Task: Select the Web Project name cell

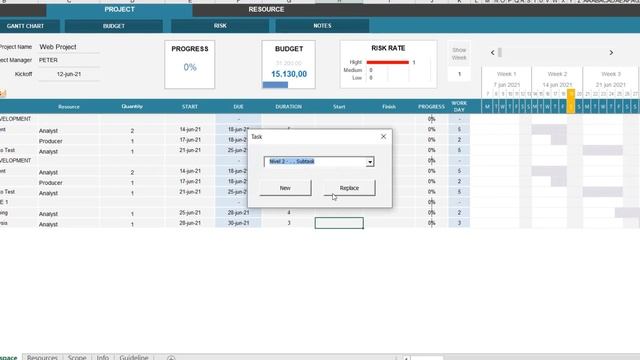Action: pyautogui.click(x=69, y=47)
